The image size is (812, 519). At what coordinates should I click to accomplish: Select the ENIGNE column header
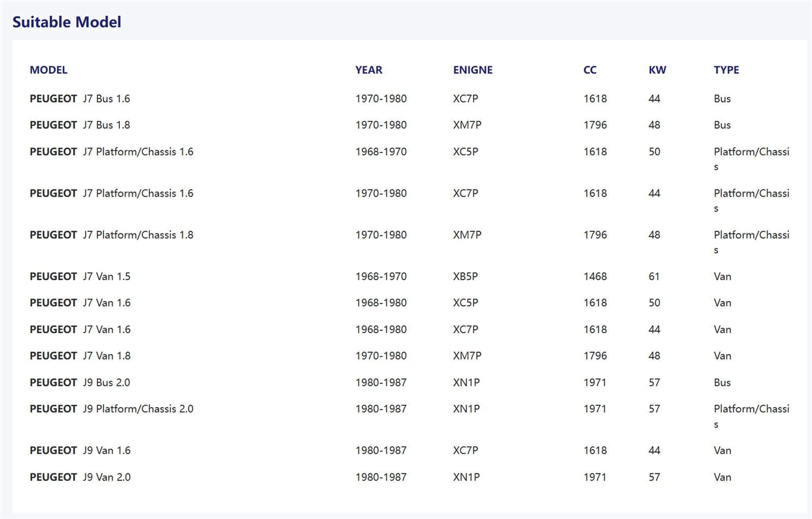pyautogui.click(x=473, y=70)
